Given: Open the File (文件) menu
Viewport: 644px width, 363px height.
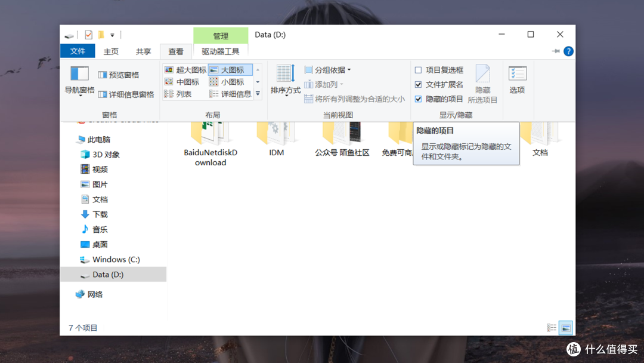Looking at the screenshot, I should [78, 51].
